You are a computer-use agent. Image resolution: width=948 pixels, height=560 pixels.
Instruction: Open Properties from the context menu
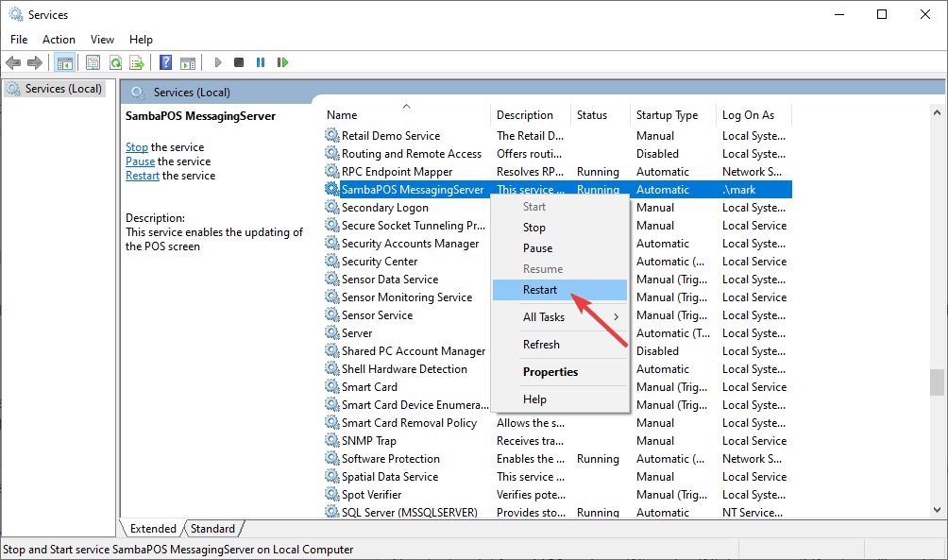[x=560, y=372]
